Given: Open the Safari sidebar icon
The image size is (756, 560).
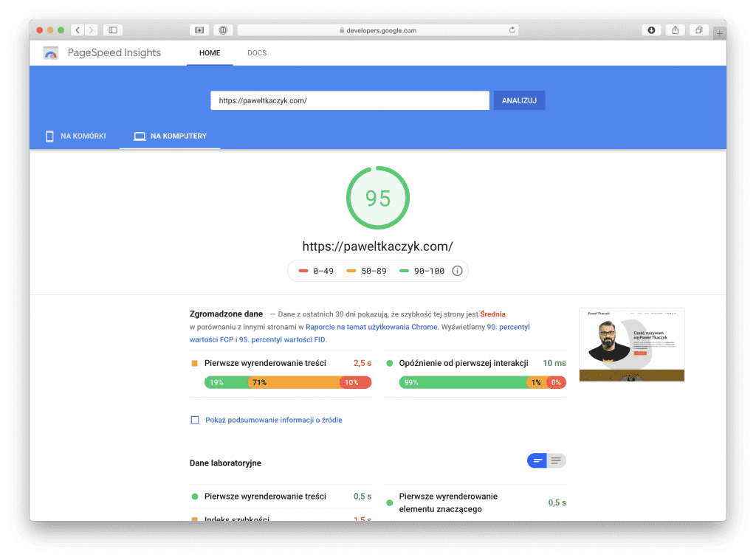Looking at the screenshot, I should 112,30.
